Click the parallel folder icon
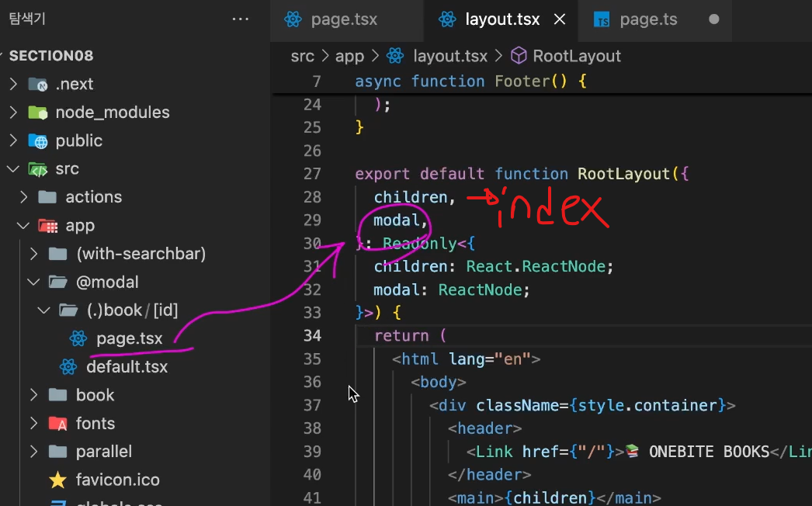The height and width of the screenshot is (506, 812). click(x=57, y=452)
